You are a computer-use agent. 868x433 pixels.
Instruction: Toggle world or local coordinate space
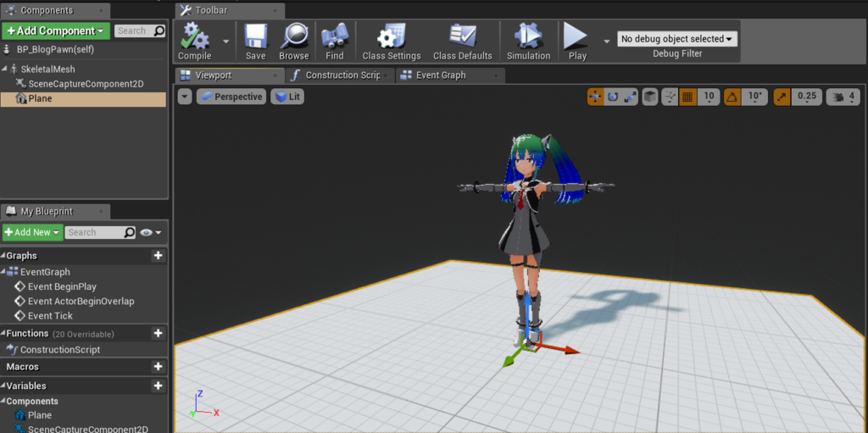(650, 97)
